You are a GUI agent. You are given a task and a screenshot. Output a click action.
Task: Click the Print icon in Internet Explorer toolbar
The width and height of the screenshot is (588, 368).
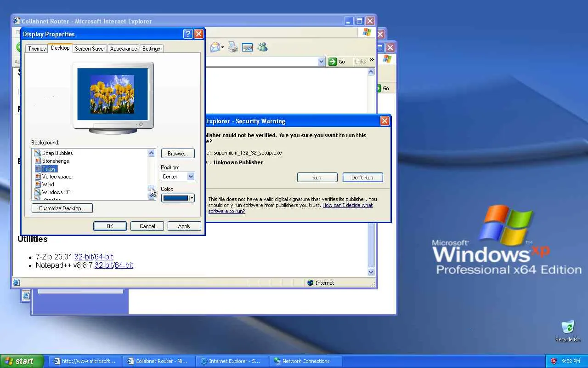pyautogui.click(x=233, y=47)
